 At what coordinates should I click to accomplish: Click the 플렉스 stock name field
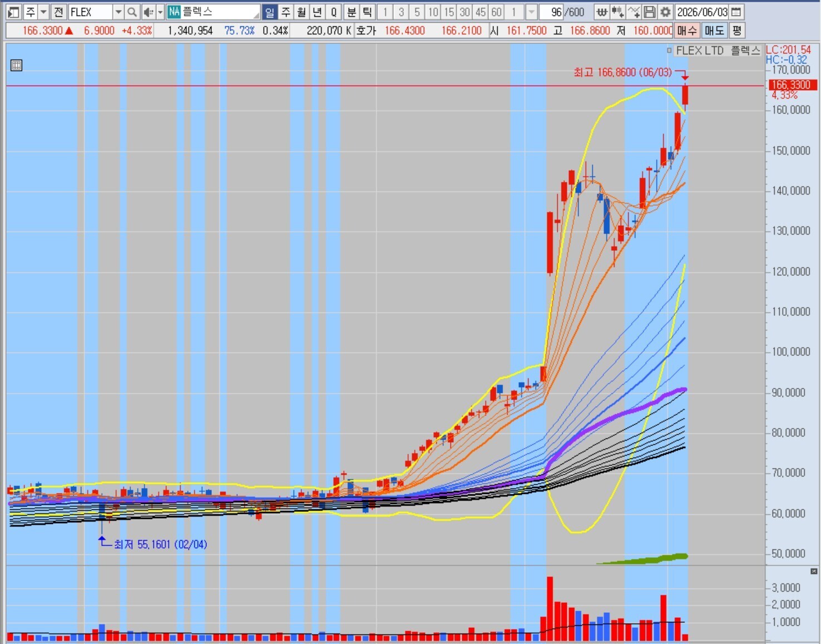[220, 12]
